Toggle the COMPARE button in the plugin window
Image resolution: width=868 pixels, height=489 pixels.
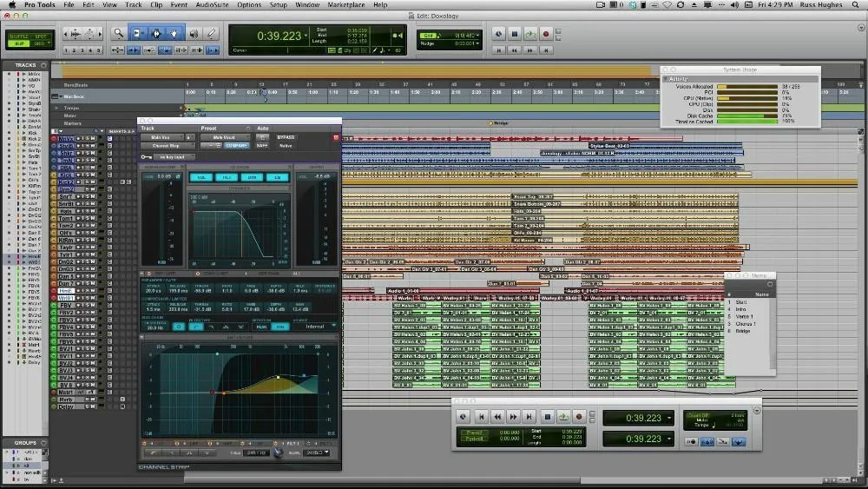tap(236, 146)
